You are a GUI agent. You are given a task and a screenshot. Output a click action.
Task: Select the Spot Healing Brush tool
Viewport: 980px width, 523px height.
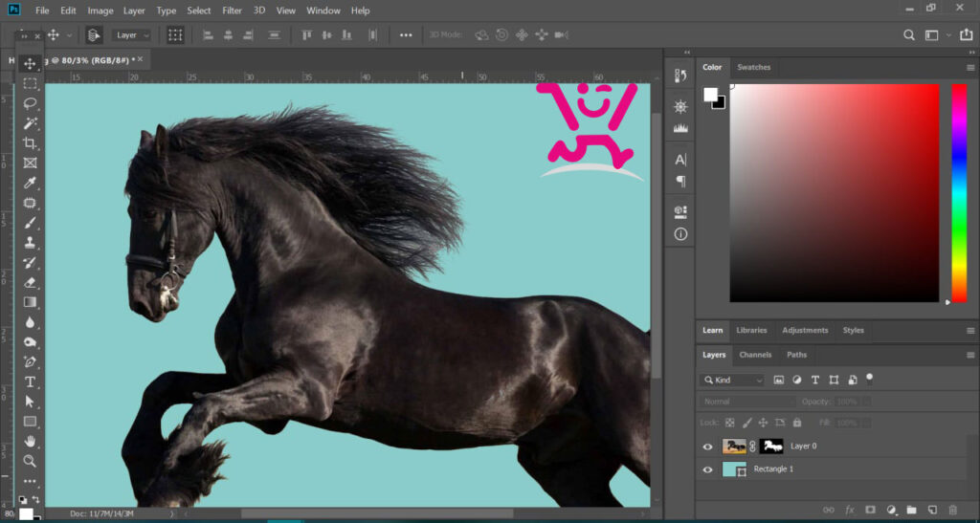[30, 204]
